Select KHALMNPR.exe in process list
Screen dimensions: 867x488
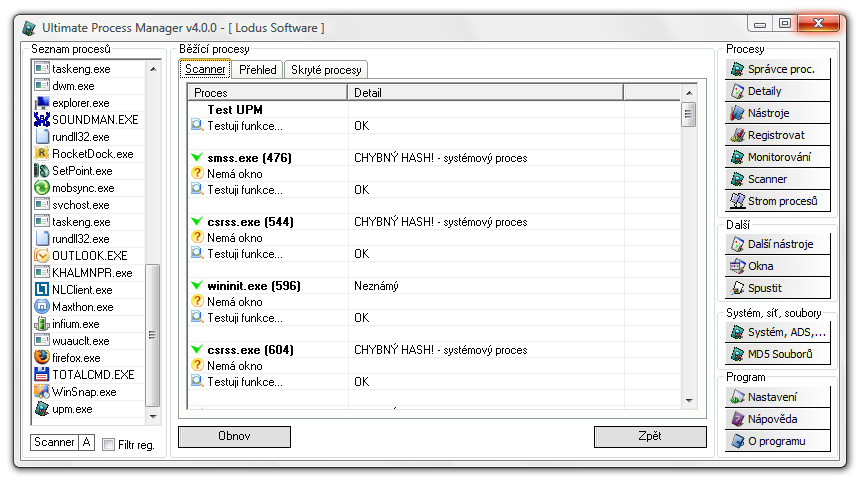pyautogui.click(x=88, y=273)
